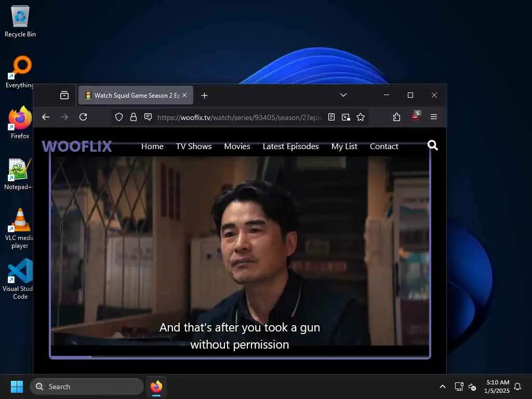
Task: Minimize the Firefox window
Action: (x=387, y=95)
